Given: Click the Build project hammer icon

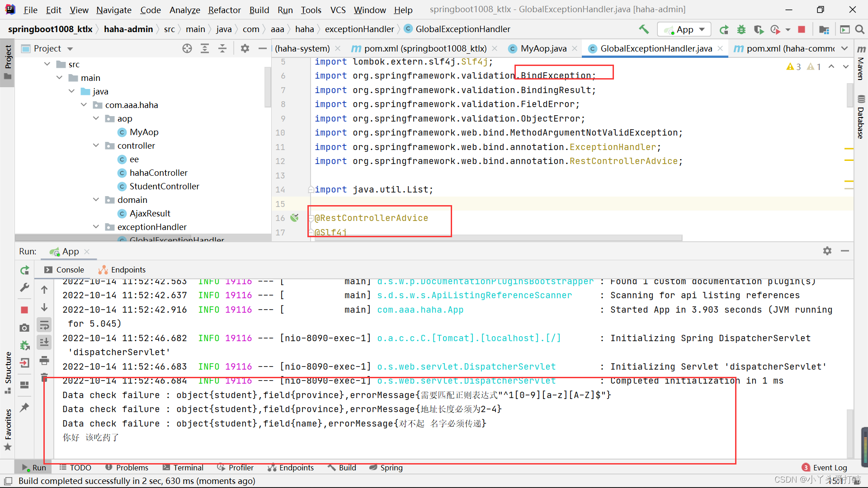Looking at the screenshot, I should point(644,29).
